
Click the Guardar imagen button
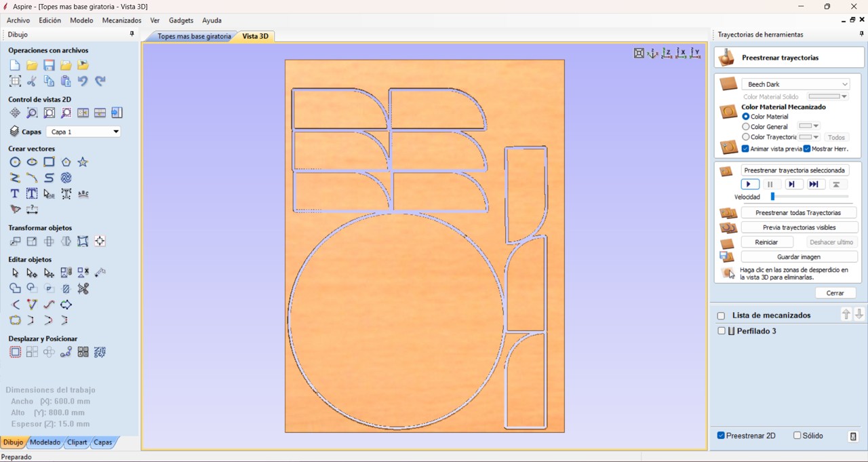click(798, 257)
